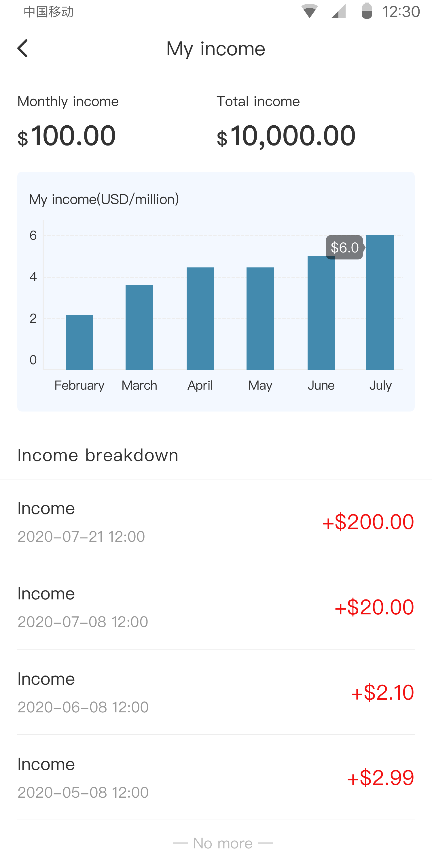
Task: Select the February bar in chart
Action: click(x=79, y=342)
